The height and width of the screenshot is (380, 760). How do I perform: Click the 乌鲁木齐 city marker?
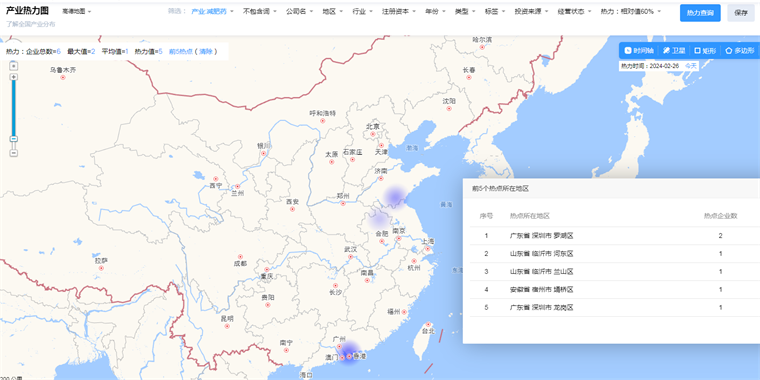pos(63,78)
